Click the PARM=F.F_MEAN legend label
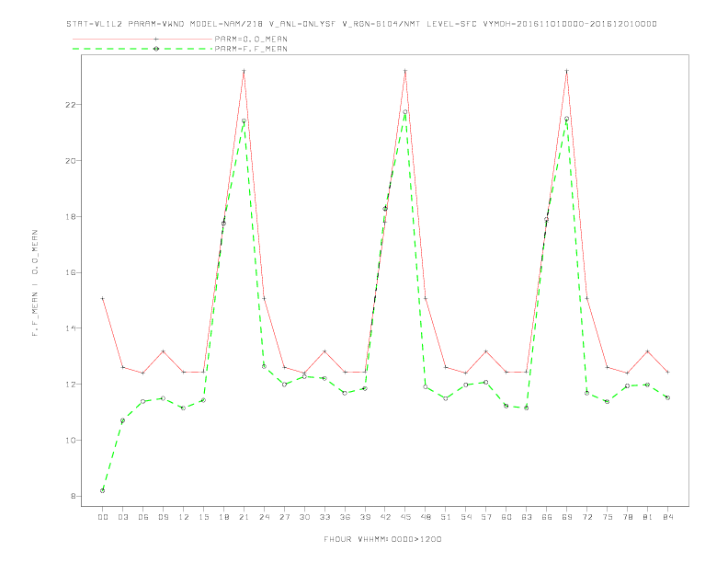728x563 pixels. click(251, 49)
